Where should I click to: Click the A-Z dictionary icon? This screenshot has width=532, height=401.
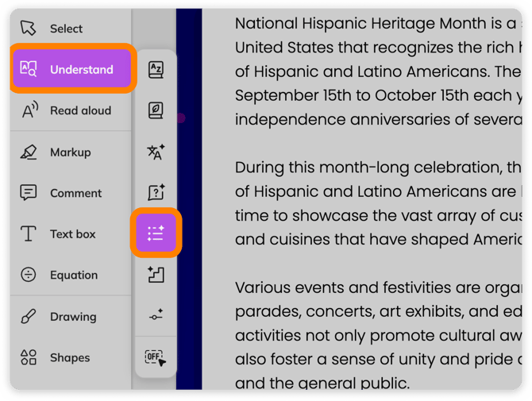[x=156, y=70]
